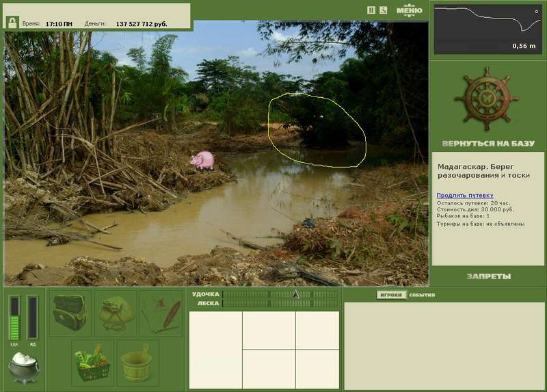
Task: Toggle the S sound button
Action: coord(384,10)
